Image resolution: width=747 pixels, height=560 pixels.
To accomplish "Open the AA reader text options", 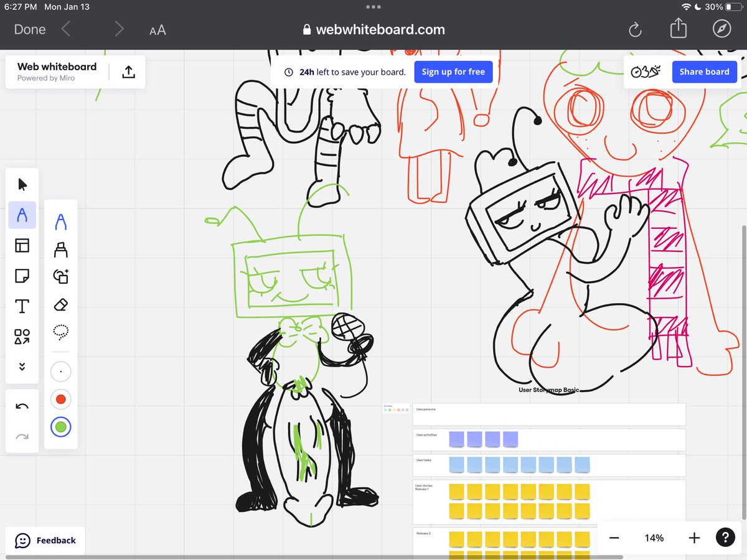I will 157,30.
